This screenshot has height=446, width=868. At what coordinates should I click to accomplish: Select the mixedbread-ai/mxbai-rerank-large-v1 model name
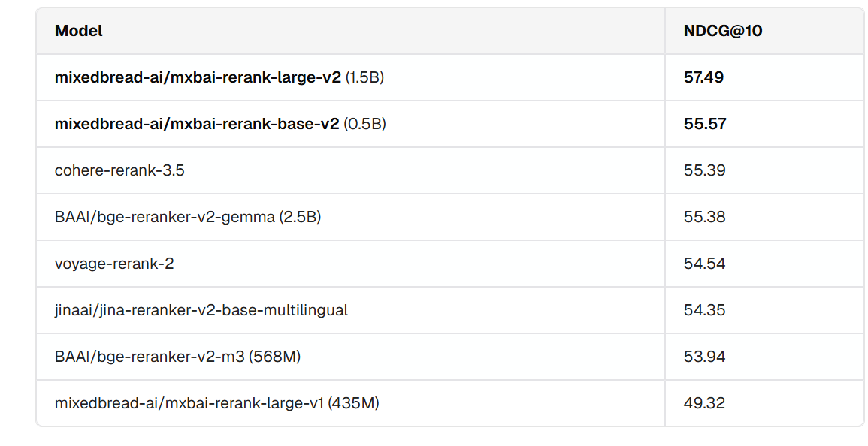[189, 403]
